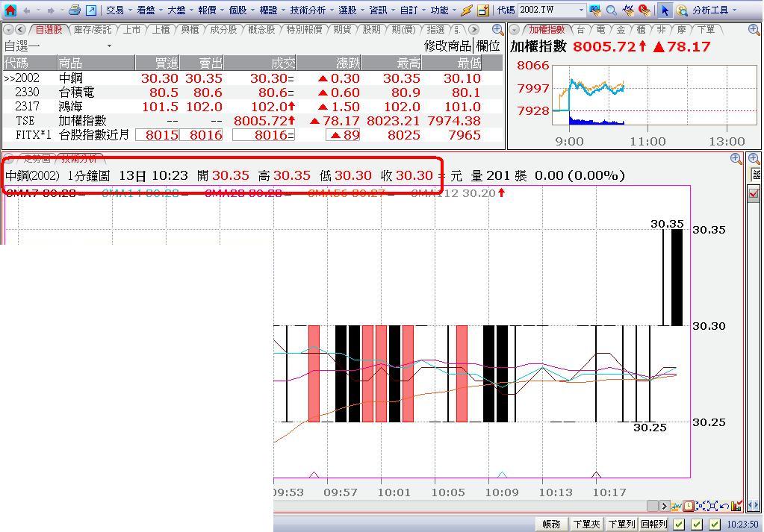Click the magnifier search icon in toolbar
764x532 pixels.
pyautogui.click(x=612, y=10)
